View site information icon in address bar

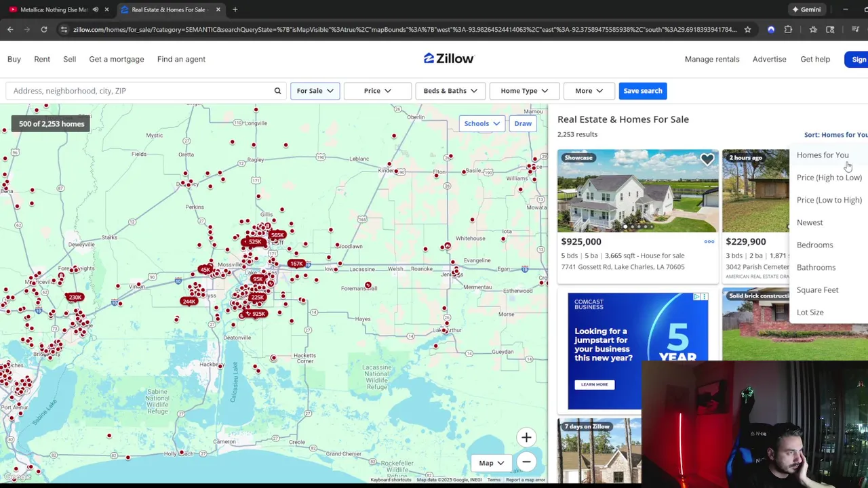point(64,29)
